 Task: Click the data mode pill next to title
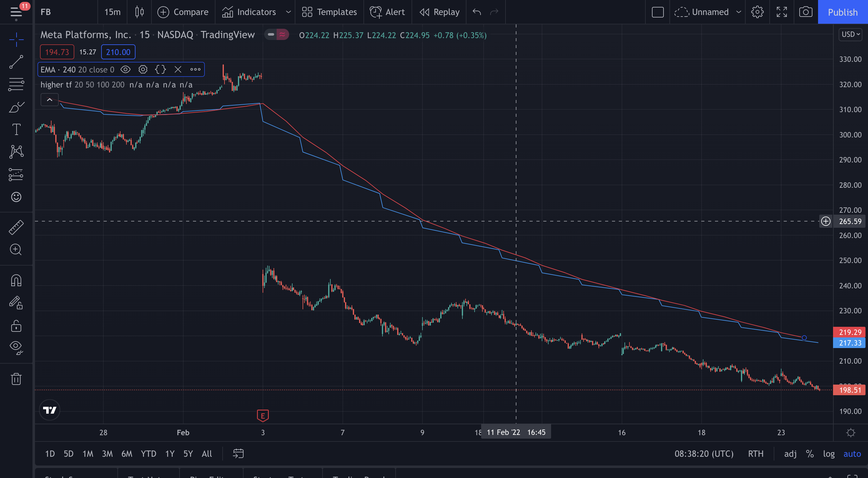pyautogui.click(x=277, y=34)
